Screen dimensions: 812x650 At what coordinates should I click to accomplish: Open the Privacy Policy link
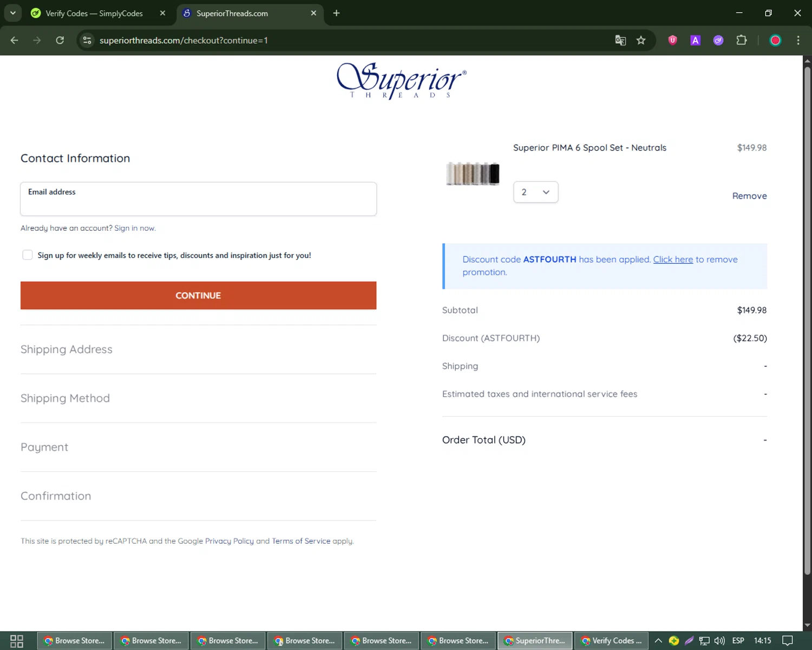[229, 541]
